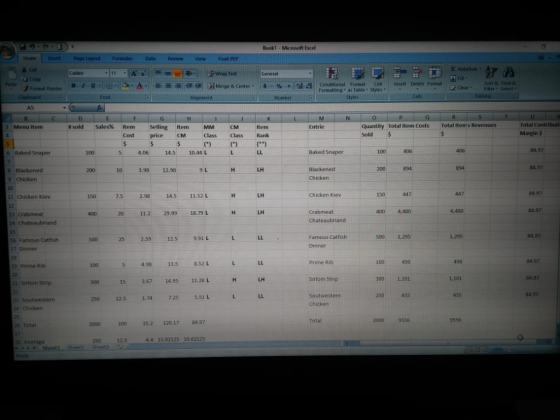Open Format as Table gallery
The image size is (560, 420).
(357, 80)
